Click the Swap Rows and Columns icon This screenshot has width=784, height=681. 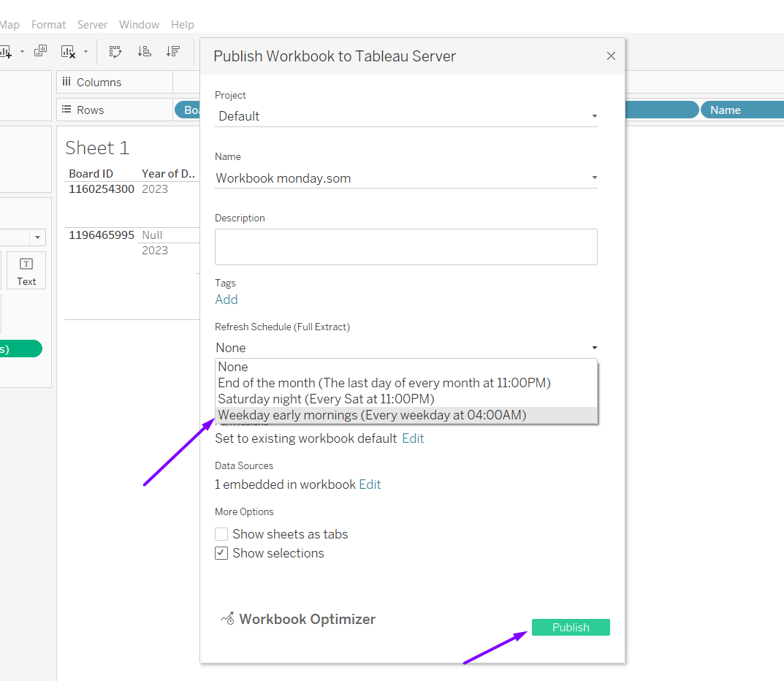[x=115, y=51]
